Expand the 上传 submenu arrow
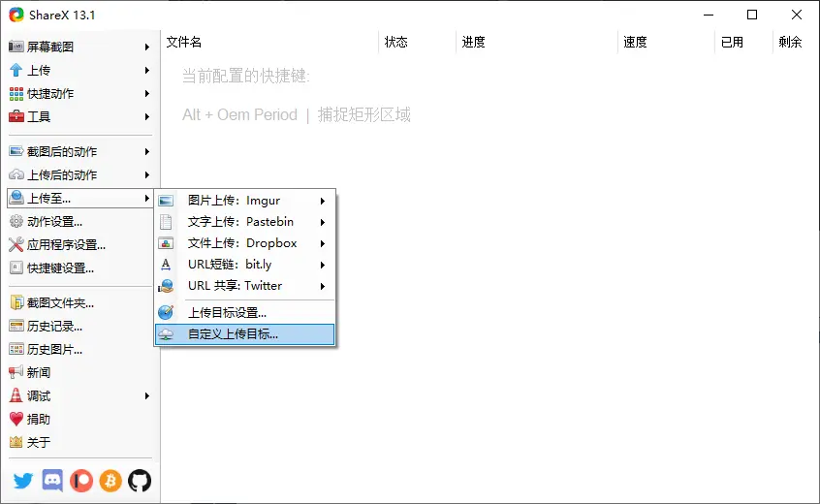 pyautogui.click(x=147, y=70)
